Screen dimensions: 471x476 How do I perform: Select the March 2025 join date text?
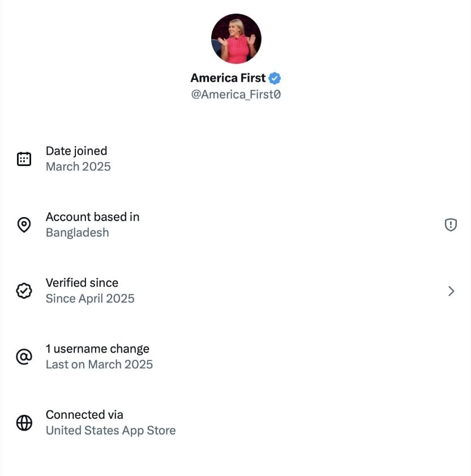pos(78,167)
